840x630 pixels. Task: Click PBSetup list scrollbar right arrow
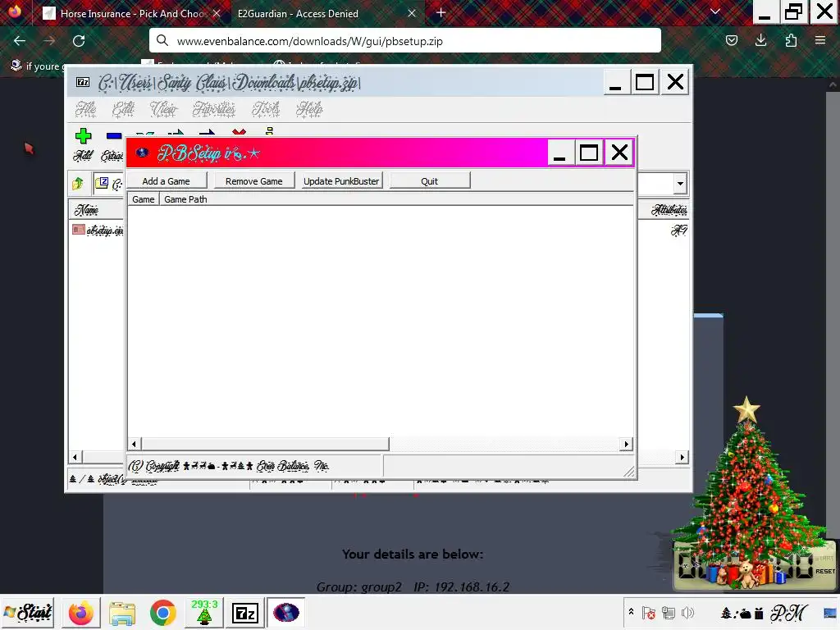pos(626,444)
